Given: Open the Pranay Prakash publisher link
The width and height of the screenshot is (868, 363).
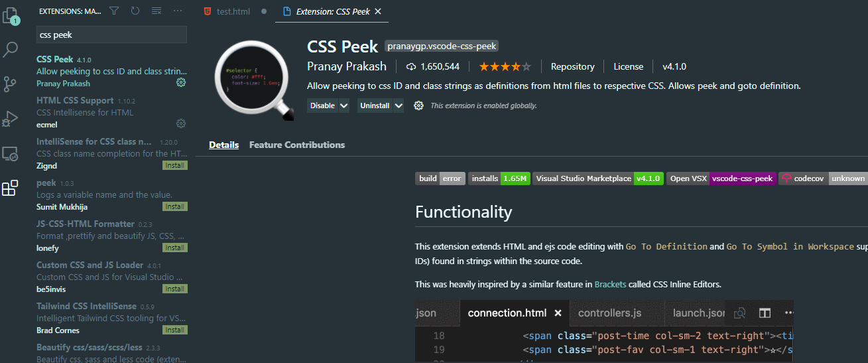Looking at the screenshot, I should pyautogui.click(x=348, y=66).
